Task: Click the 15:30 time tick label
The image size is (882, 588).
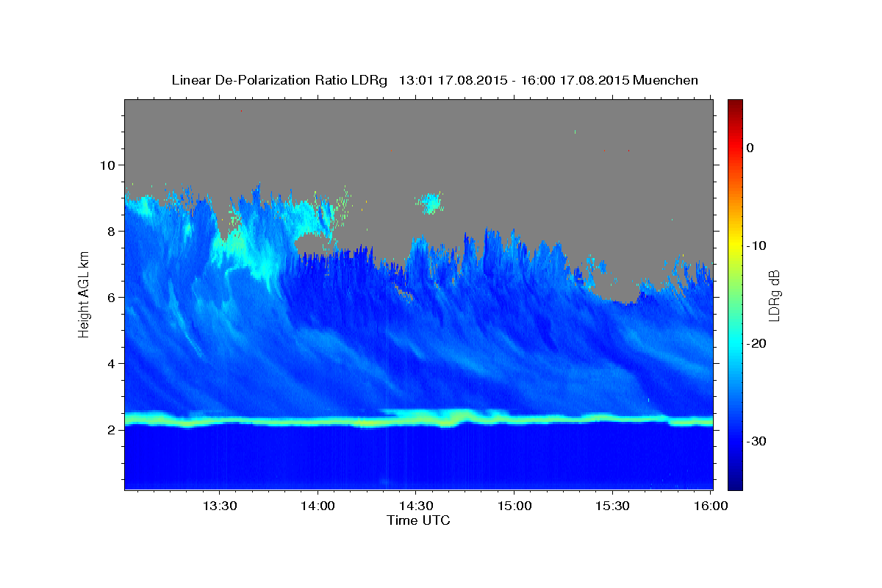Action: [612, 506]
